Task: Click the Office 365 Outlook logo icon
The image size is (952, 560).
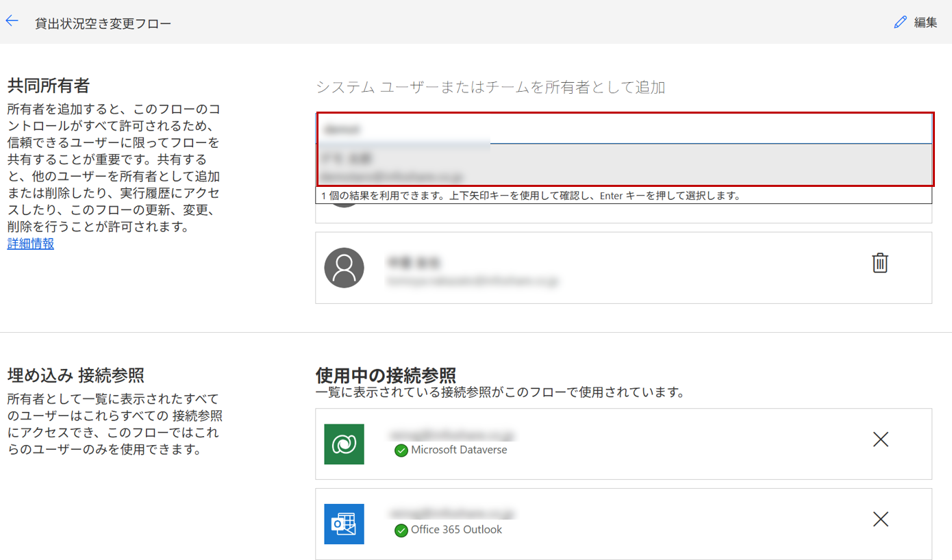Action: coord(344,524)
